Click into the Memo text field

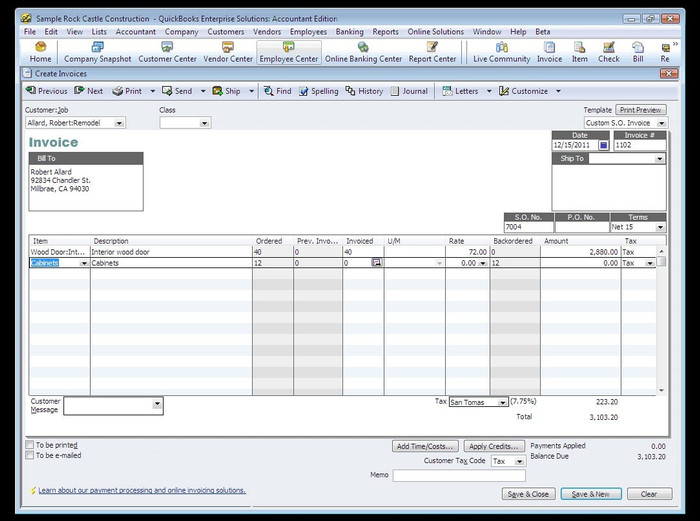[x=459, y=476]
